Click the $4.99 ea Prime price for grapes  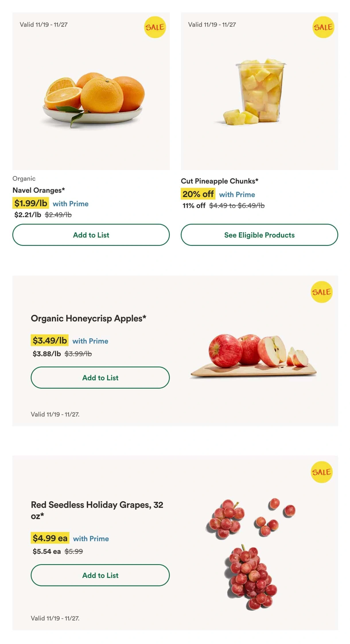pyautogui.click(x=50, y=538)
